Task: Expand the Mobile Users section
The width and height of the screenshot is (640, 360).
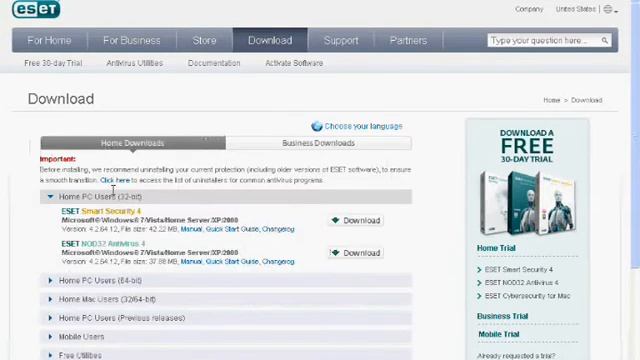Action: [x=226, y=337]
